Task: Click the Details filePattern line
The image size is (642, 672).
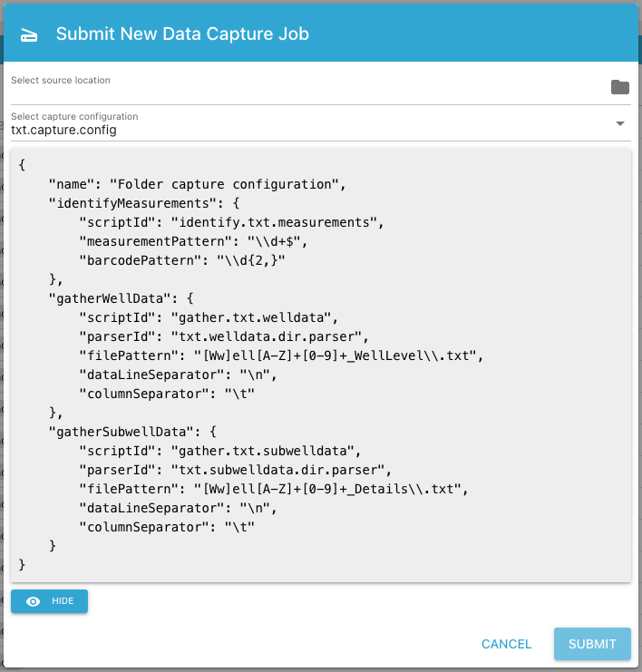Action: [x=272, y=489]
